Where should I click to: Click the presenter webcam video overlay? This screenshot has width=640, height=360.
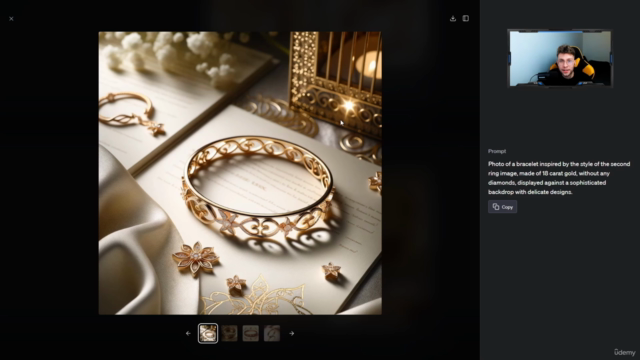pyautogui.click(x=560, y=58)
